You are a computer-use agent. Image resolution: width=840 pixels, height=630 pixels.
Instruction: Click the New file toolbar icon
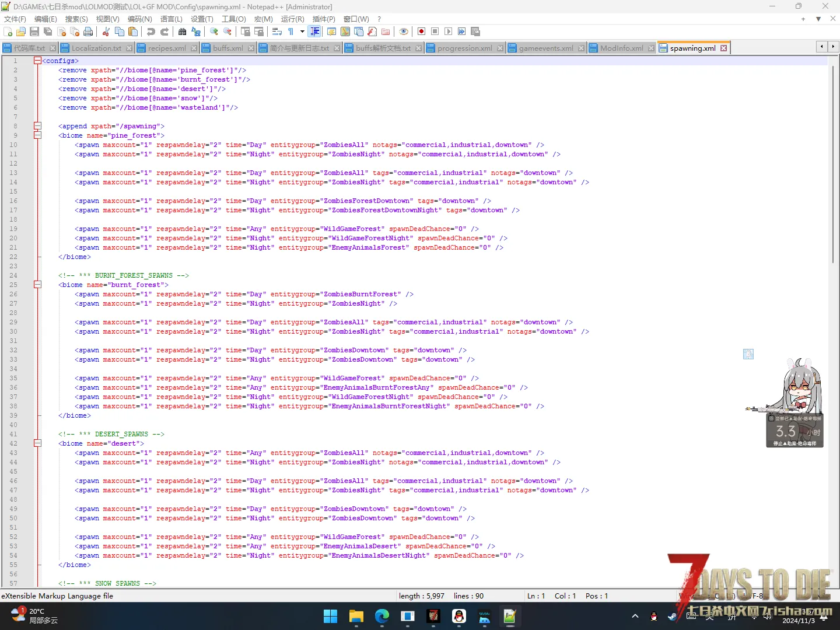click(8, 32)
